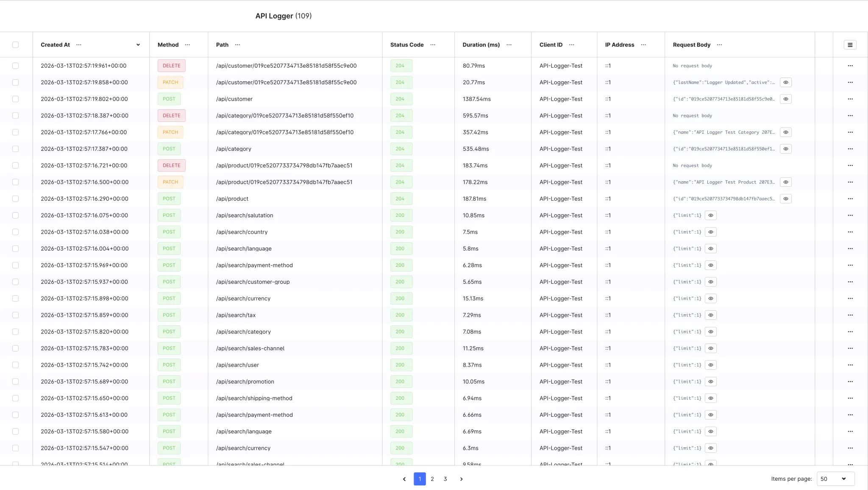The height and width of the screenshot is (490, 868).
Task: Toggle Created At sort chevron
Action: click(138, 45)
